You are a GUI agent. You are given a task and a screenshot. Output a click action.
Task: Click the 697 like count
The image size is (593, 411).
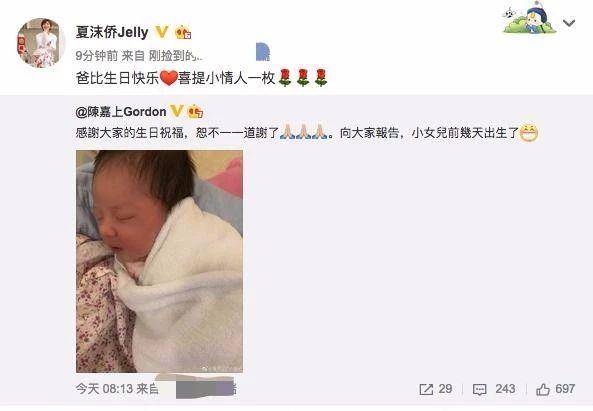click(565, 389)
